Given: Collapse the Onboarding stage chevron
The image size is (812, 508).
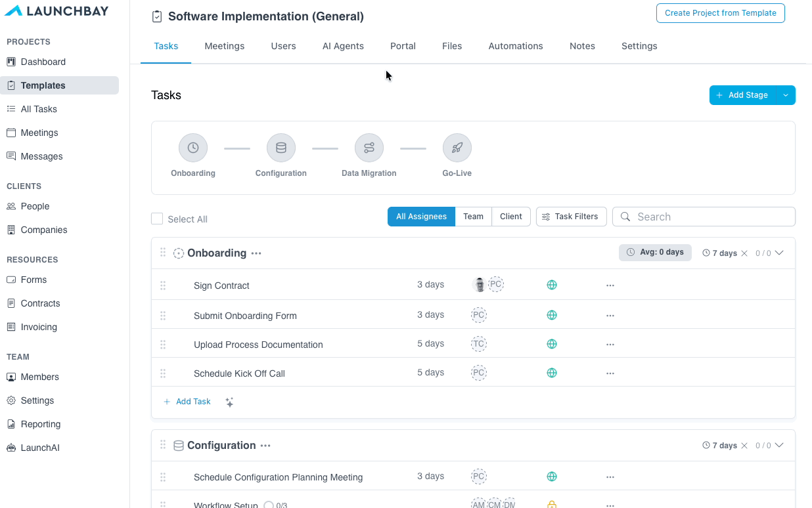Looking at the screenshot, I should point(779,253).
